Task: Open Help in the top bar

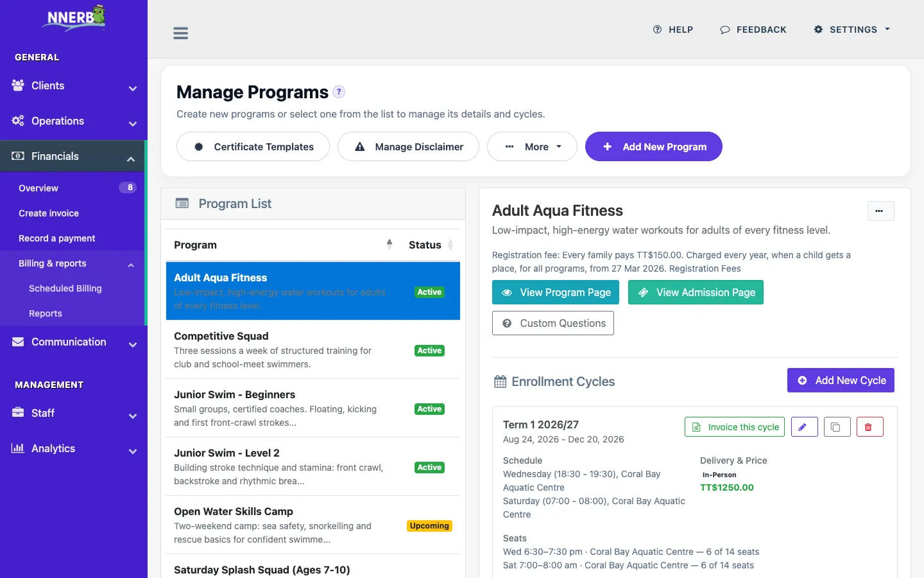Action: click(673, 30)
